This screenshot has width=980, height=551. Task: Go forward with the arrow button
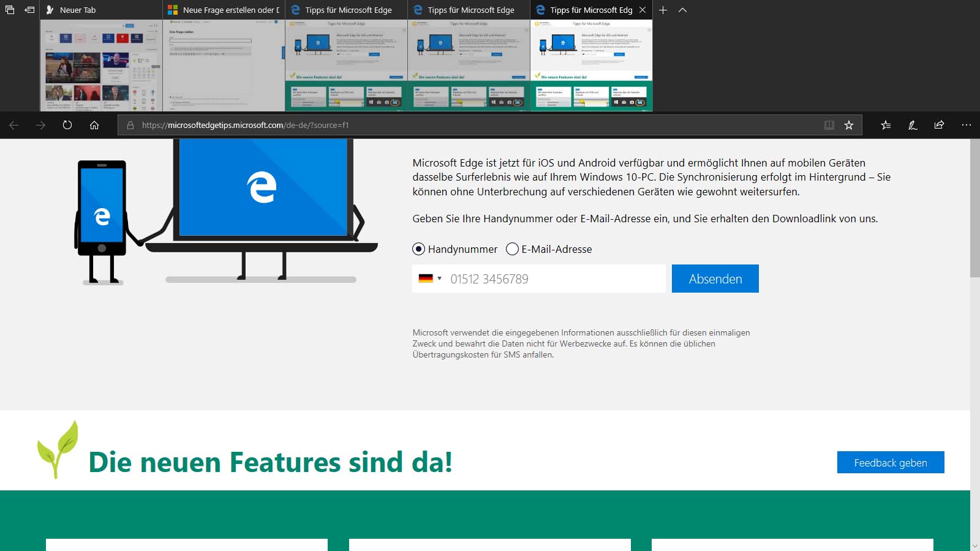coord(41,125)
